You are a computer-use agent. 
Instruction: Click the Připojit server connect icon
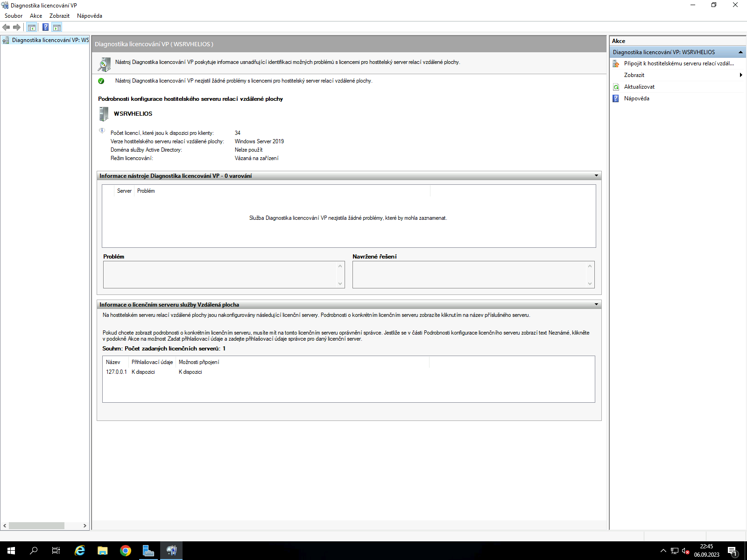click(616, 63)
